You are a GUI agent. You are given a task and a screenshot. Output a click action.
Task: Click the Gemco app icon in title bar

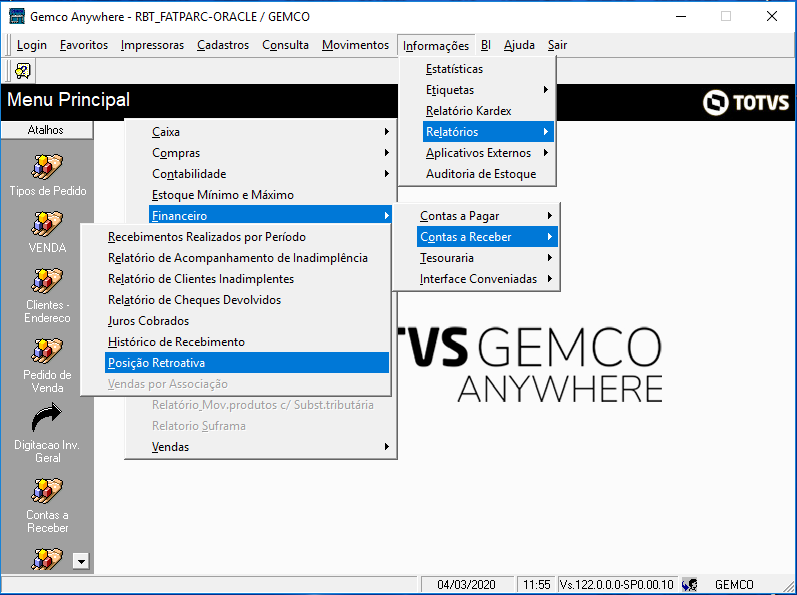[x=17, y=16]
